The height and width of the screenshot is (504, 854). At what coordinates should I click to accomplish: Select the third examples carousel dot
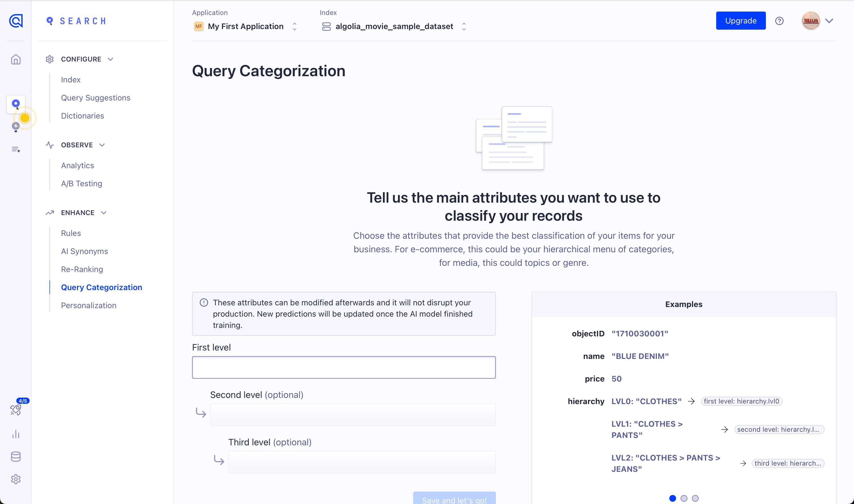point(695,498)
